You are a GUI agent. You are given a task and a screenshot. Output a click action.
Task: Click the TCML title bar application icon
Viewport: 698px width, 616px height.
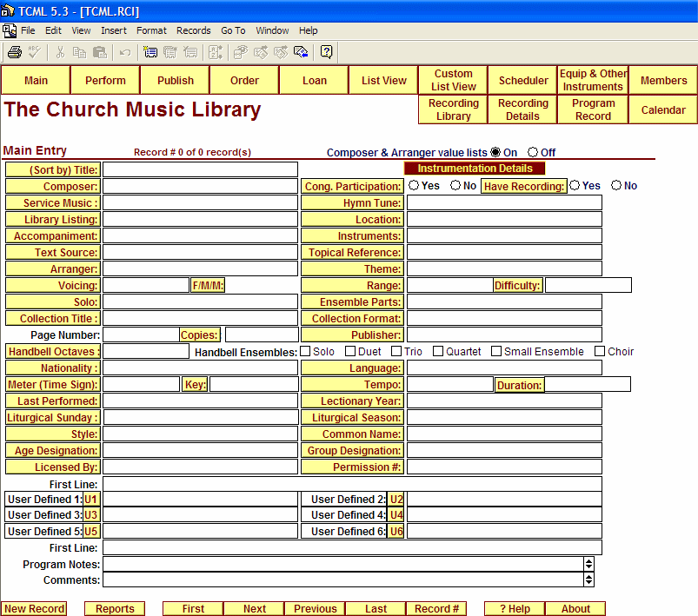8,10
